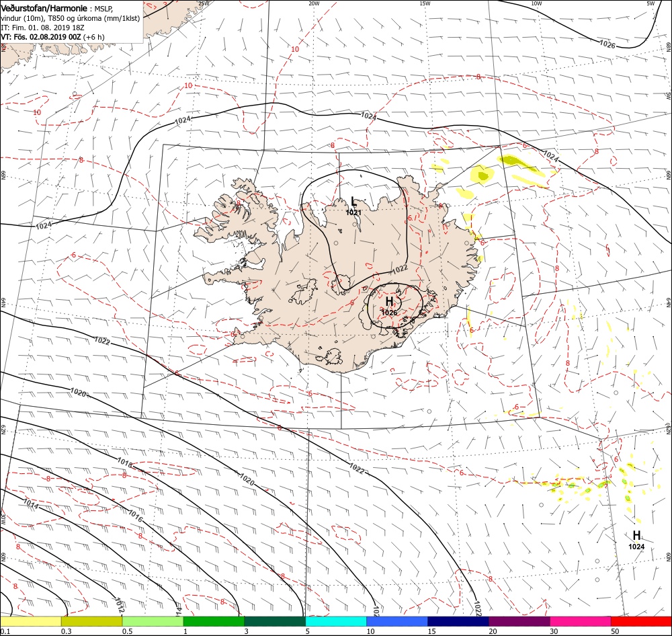Click the 'Veðurstofan/Harmonie' title text
This screenshot has width=672, height=636.
tap(44, 8)
